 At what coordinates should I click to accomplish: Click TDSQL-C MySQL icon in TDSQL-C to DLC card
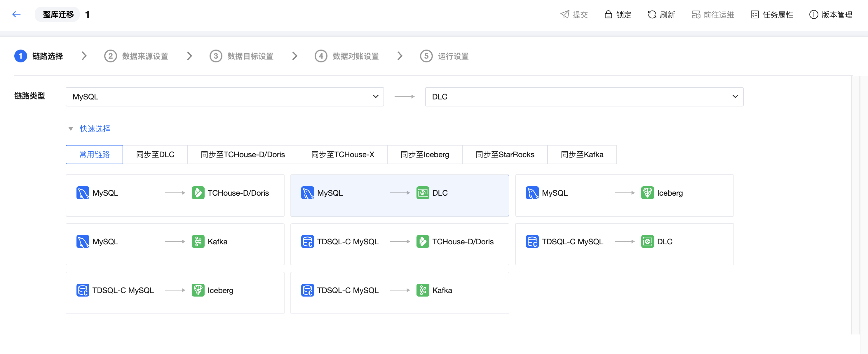point(532,242)
